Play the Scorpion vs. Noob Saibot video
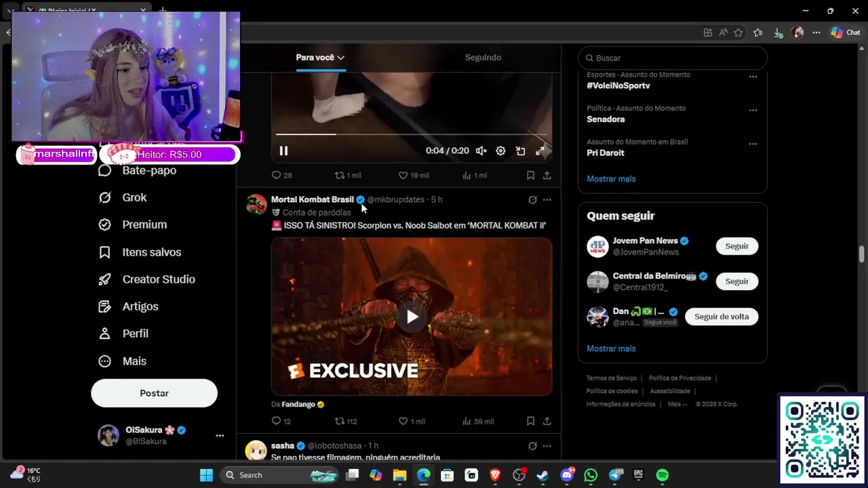Viewport: 868px width, 488px height. coord(412,317)
